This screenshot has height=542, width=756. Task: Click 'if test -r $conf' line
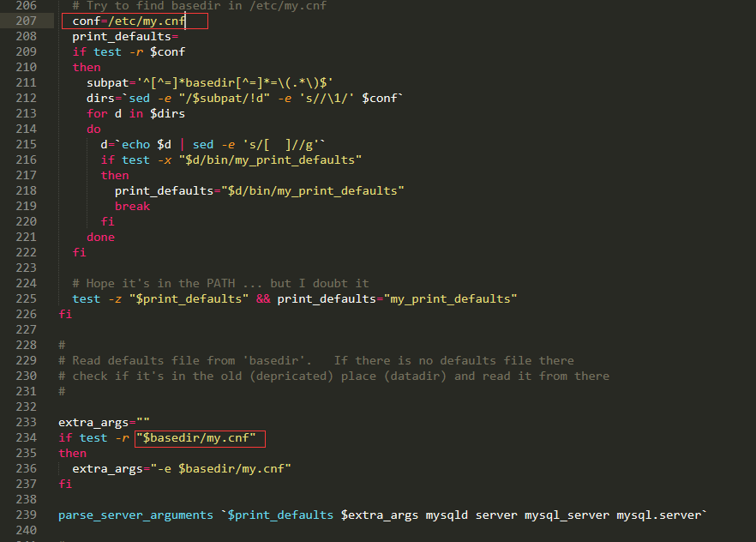tap(129, 52)
